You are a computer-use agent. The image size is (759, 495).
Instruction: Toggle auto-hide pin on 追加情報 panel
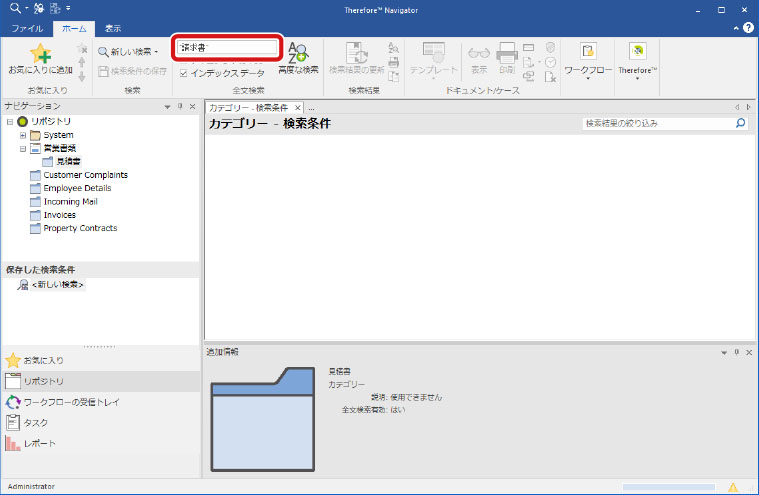tap(736, 352)
